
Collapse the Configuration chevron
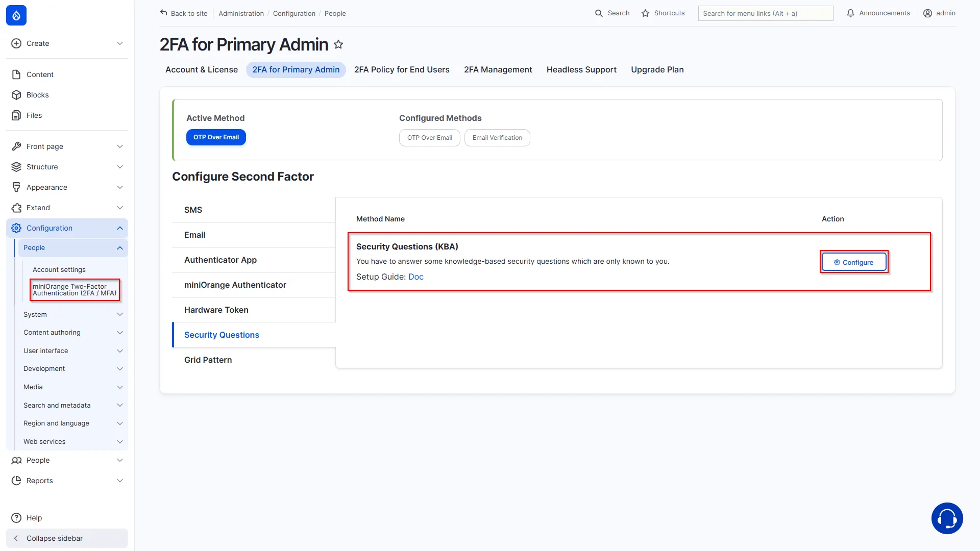tap(120, 228)
